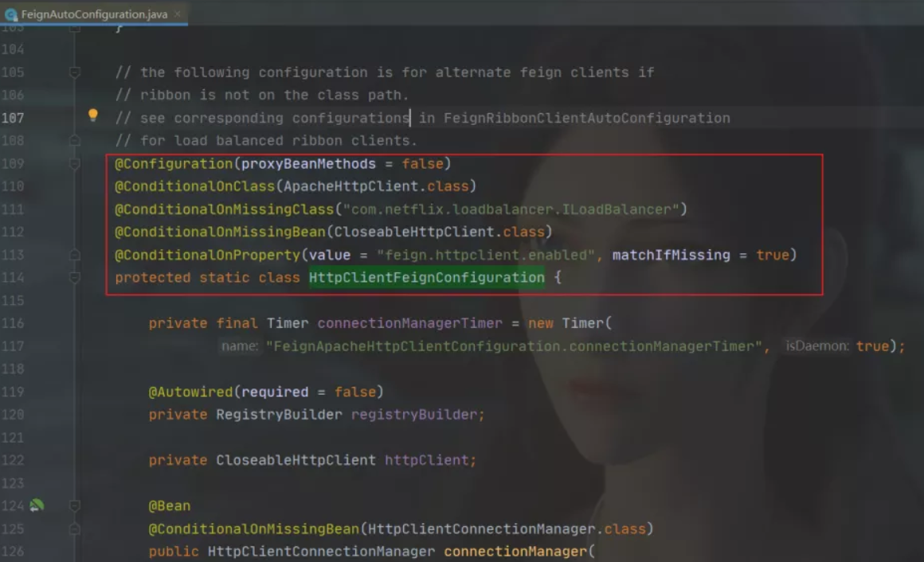
Task: Click CloseableHttpClient.class on line 112
Action: [x=439, y=232]
